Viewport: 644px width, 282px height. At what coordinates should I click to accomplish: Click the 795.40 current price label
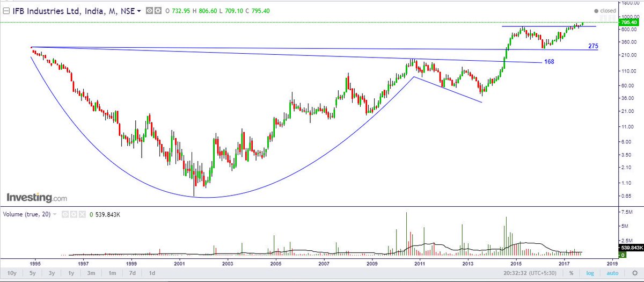pos(628,23)
